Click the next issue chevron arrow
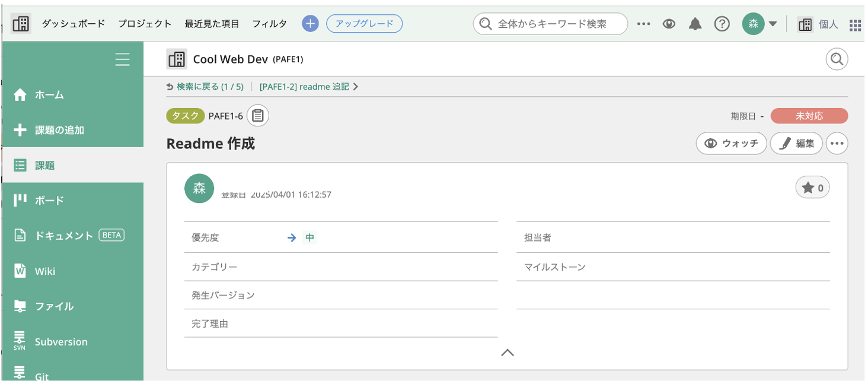This screenshot has height=387, width=868. tap(356, 87)
